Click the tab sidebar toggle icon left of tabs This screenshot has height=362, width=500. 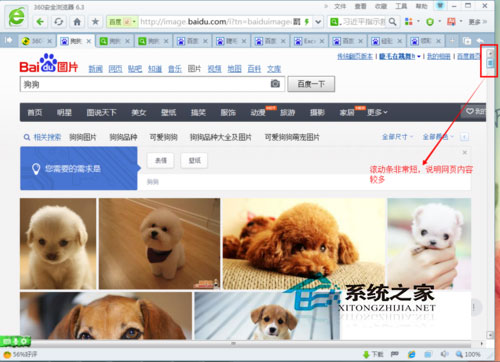point(9,40)
